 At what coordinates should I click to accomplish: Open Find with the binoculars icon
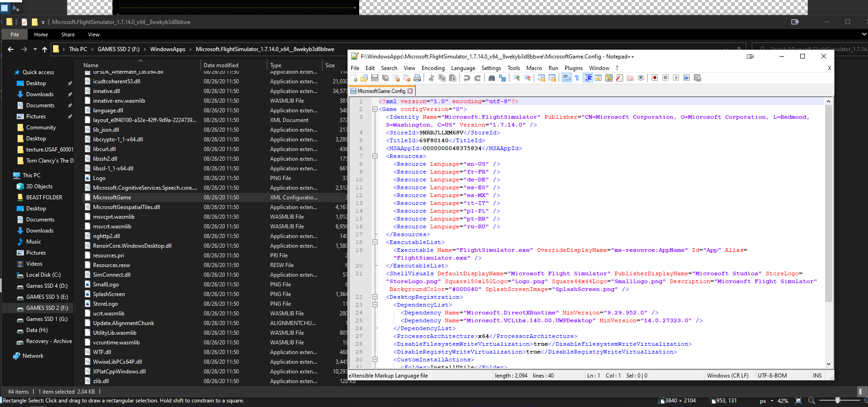pos(491,78)
